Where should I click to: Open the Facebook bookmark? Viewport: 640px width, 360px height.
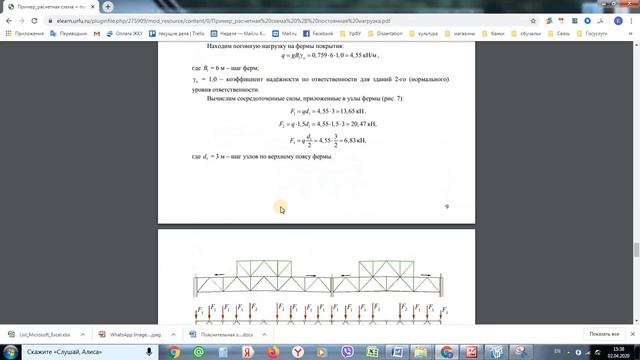318,33
